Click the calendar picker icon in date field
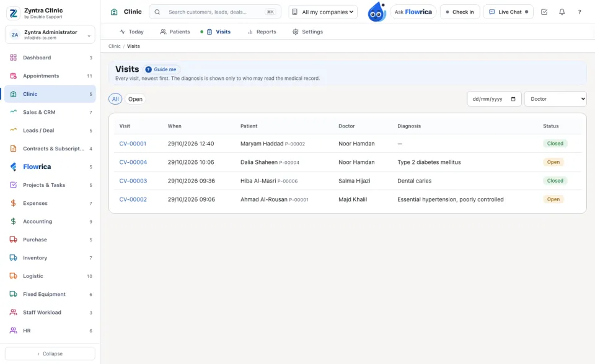 pyautogui.click(x=513, y=99)
